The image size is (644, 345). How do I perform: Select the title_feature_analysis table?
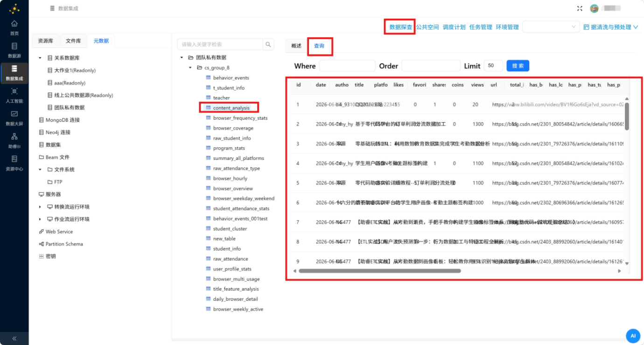tap(236, 289)
